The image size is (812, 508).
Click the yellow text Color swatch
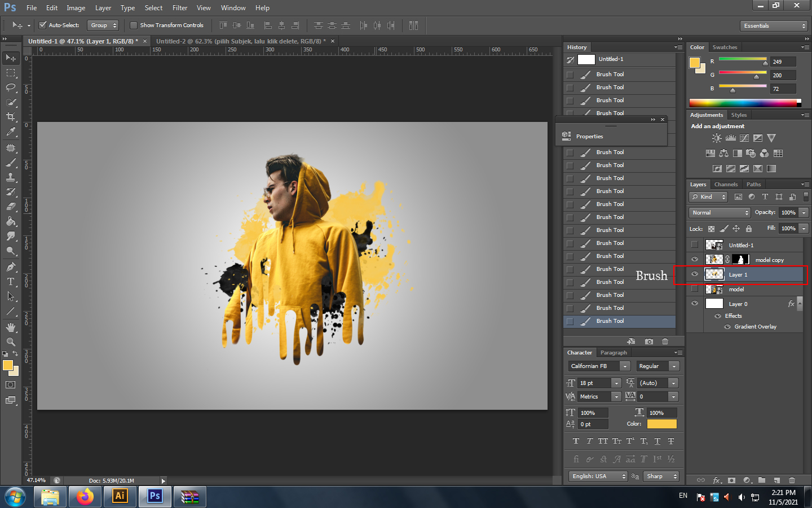[661, 424]
